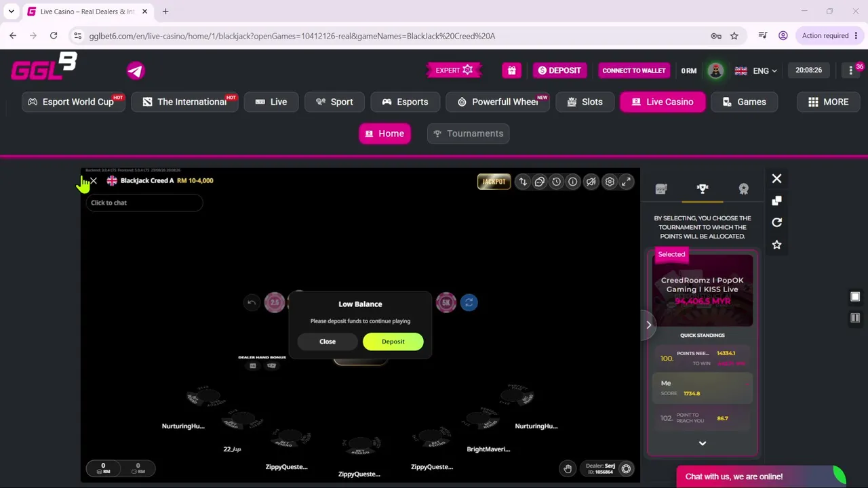Image resolution: width=868 pixels, height=488 pixels.
Task: Open the game history clock icon
Action: [556, 182]
